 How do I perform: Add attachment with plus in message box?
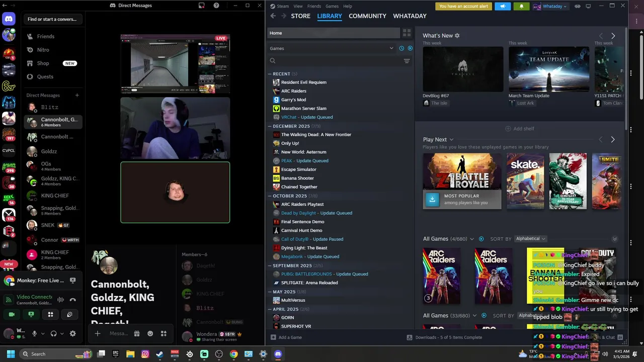pyautogui.click(x=98, y=333)
